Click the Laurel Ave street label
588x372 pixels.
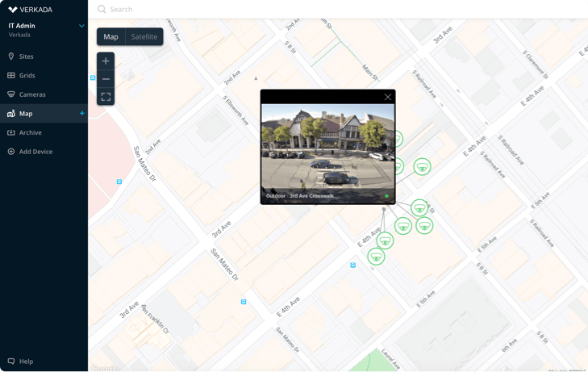(x=390, y=359)
